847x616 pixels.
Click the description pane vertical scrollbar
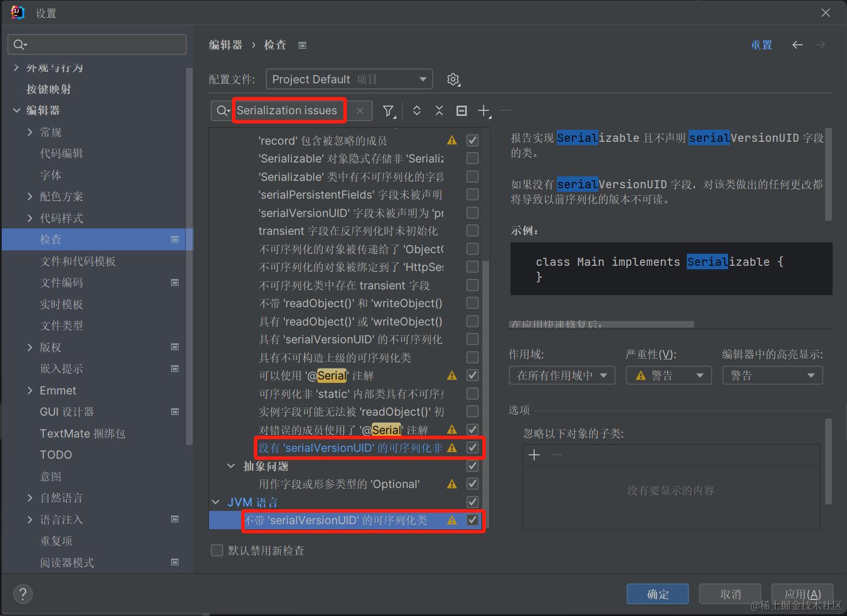point(828,174)
